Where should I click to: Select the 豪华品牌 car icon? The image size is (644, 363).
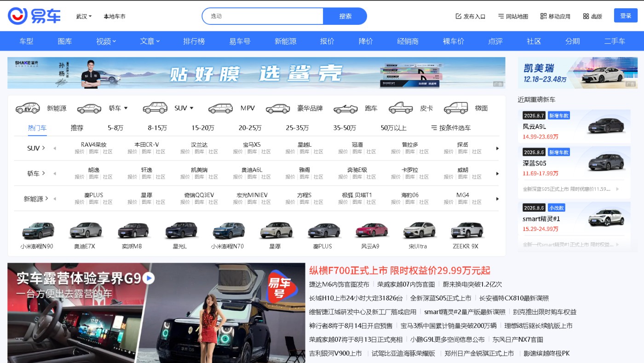278,109
